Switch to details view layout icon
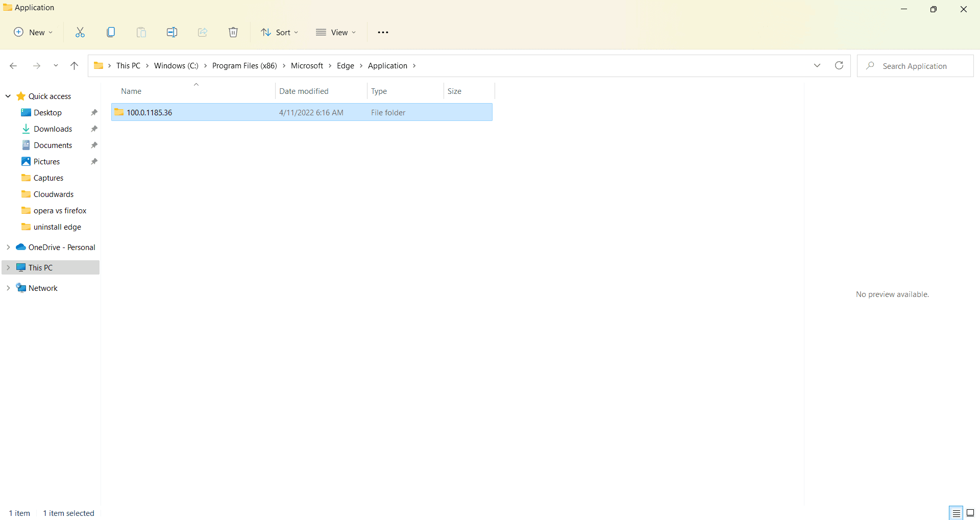980x520 pixels. (x=956, y=513)
